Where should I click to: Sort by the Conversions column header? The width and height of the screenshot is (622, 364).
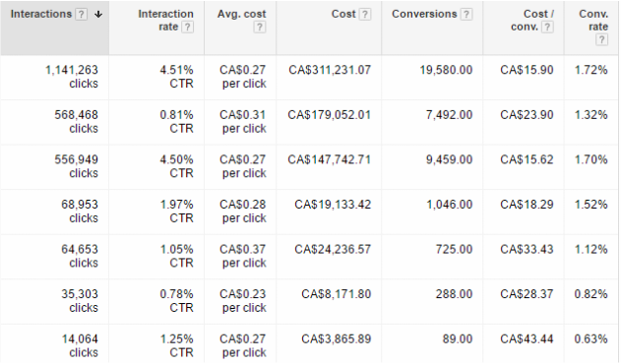[x=424, y=14]
